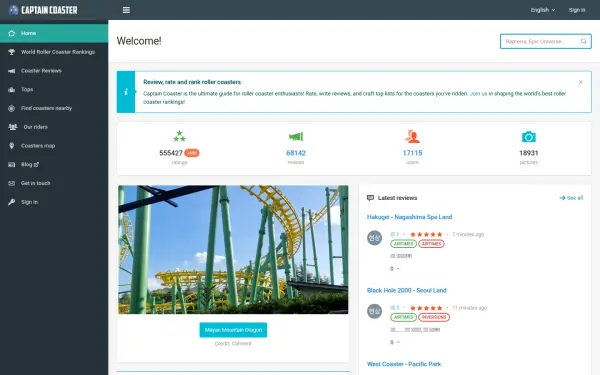600x375 pixels.
Task: Click the envelope contact icon
Action: point(11,183)
